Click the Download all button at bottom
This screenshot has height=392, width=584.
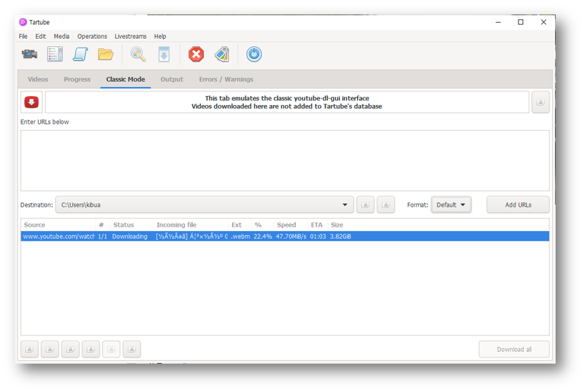click(514, 350)
